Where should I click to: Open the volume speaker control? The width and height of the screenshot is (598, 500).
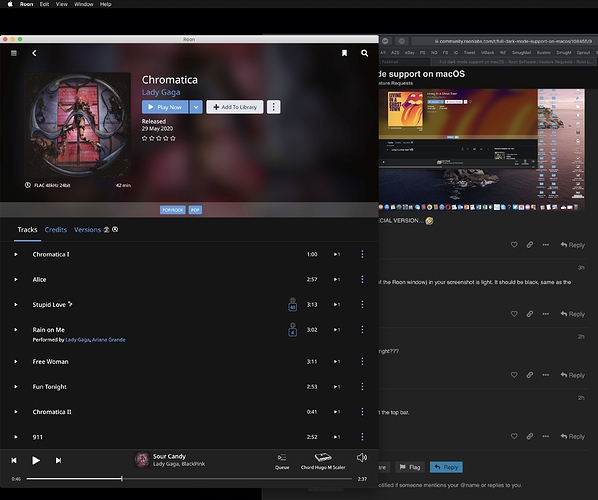[x=362, y=457]
